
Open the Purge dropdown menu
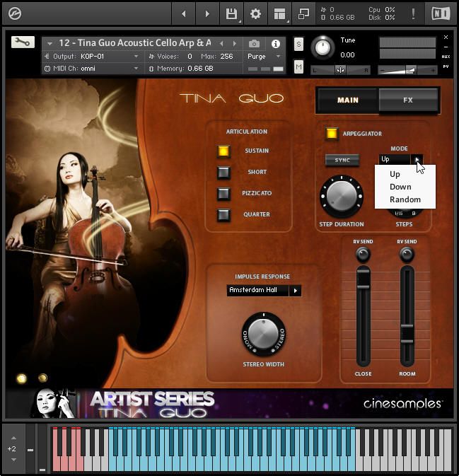coord(264,57)
